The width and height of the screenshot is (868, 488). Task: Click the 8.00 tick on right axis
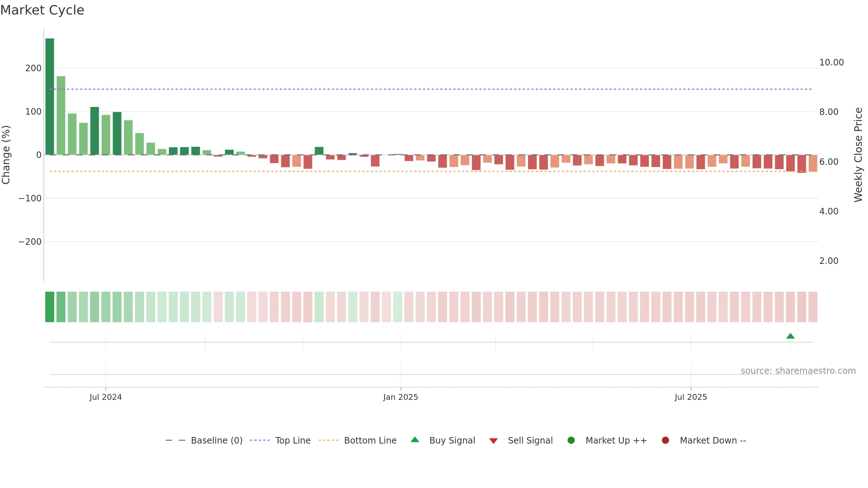829,112
